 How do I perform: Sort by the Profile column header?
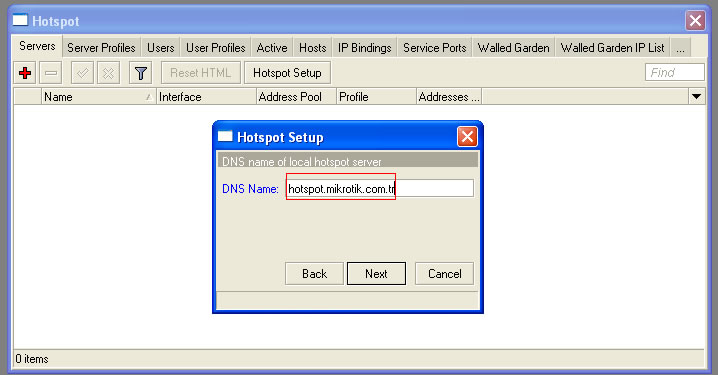376,97
